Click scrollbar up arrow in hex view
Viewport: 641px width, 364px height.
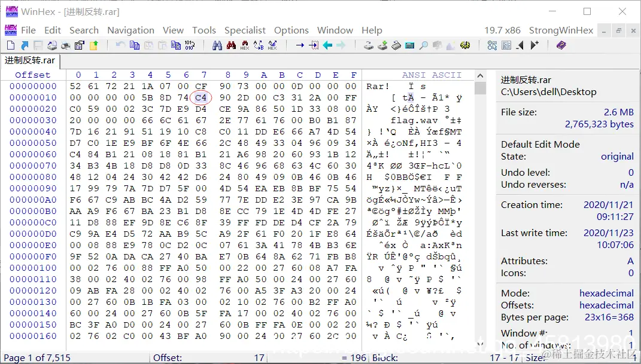[481, 75]
